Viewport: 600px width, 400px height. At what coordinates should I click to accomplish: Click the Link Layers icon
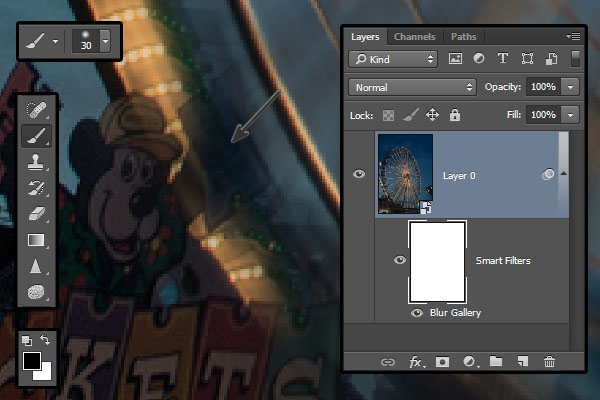pyautogui.click(x=388, y=362)
